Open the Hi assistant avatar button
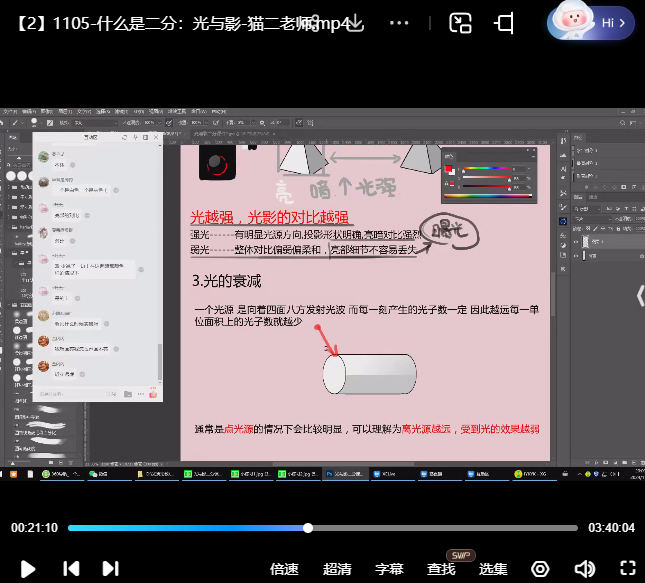645x583 pixels. (x=590, y=23)
